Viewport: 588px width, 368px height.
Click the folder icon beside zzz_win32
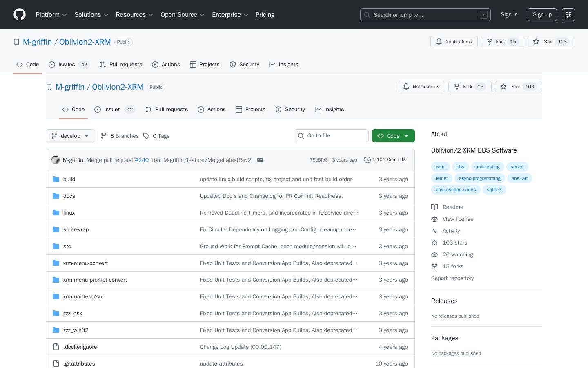pos(56,330)
